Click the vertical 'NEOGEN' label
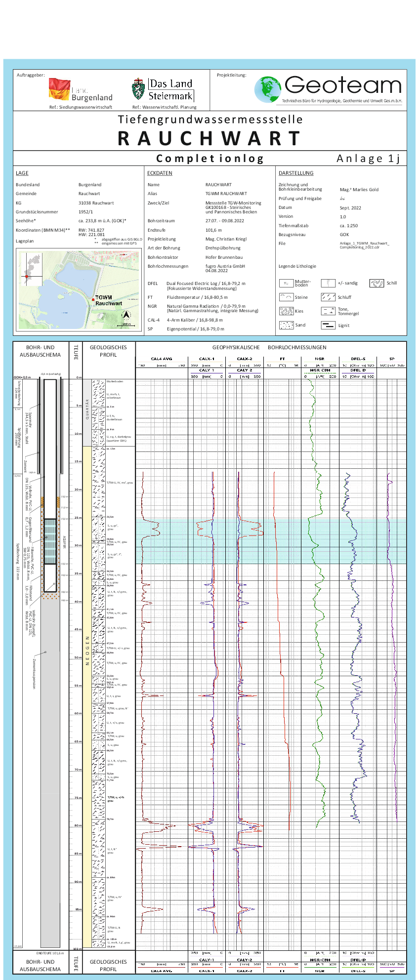The image size is (420, 980). click(87, 650)
